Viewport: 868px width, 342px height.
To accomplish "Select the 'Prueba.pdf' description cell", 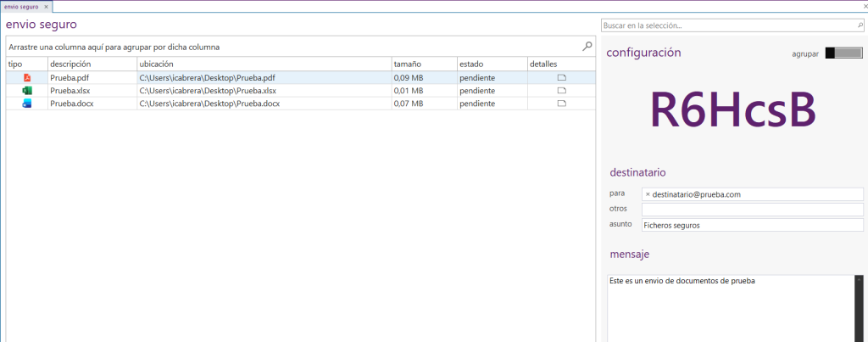I will (92, 77).
